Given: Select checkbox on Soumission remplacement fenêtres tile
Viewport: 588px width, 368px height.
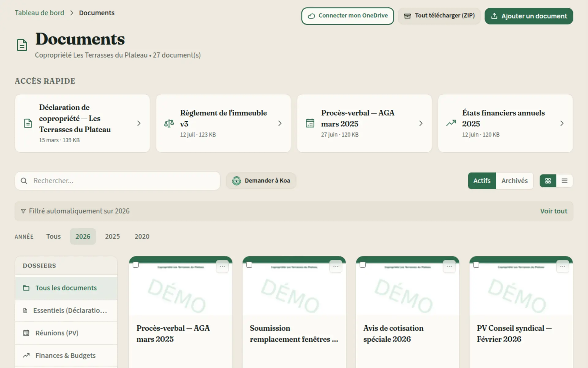Looking at the screenshot, I should coord(249,265).
